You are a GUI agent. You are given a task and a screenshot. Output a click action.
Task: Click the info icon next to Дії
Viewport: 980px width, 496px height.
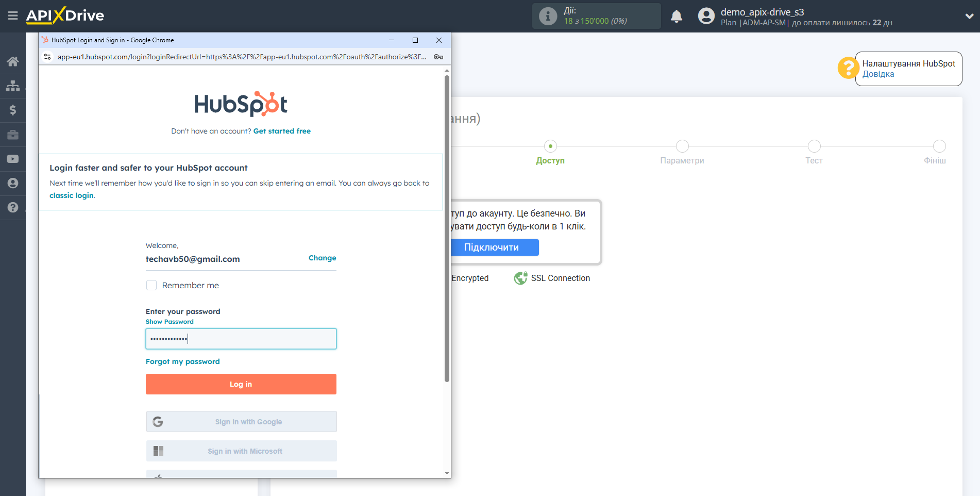(x=548, y=16)
